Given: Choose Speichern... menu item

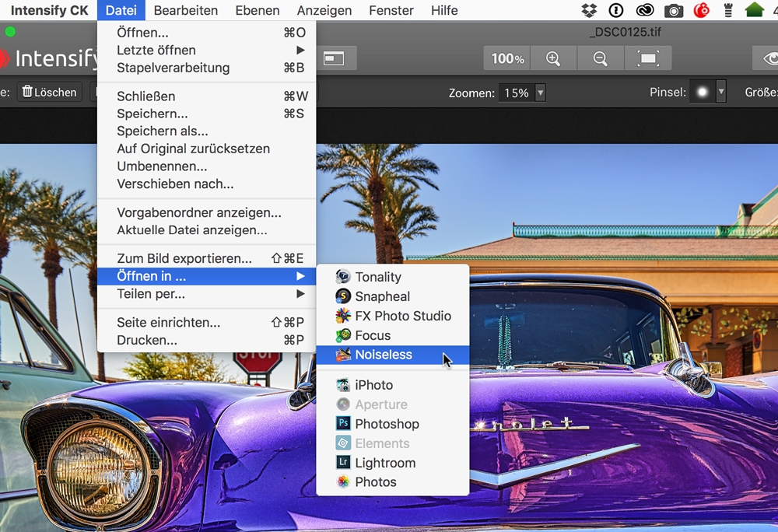Looking at the screenshot, I should pyautogui.click(x=206, y=114).
